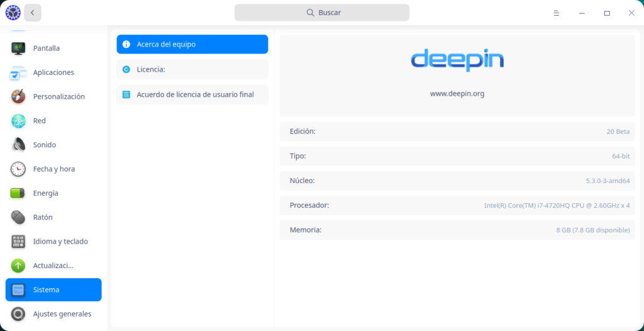Click the document icon for license agreement
The height and width of the screenshot is (331, 644).
click(126, 94)
